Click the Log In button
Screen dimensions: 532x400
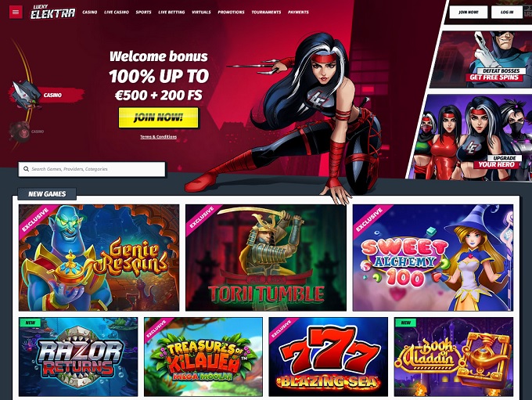click(x=507, y=12)
